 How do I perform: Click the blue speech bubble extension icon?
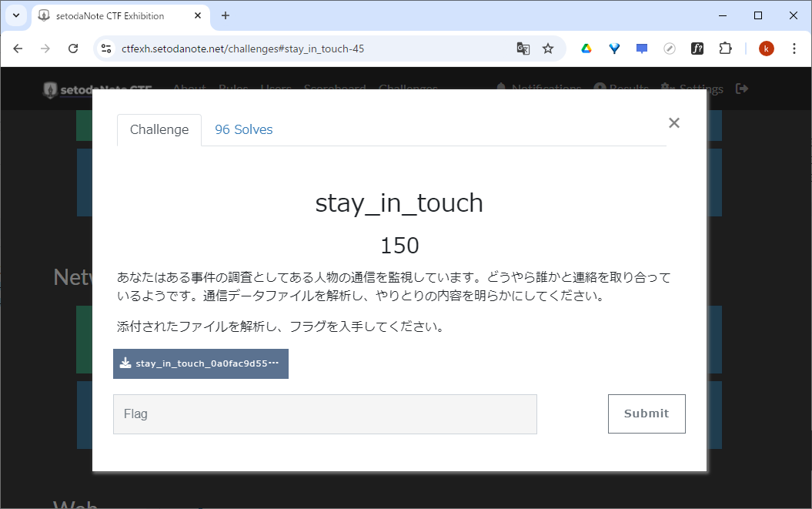pos(641,48)
